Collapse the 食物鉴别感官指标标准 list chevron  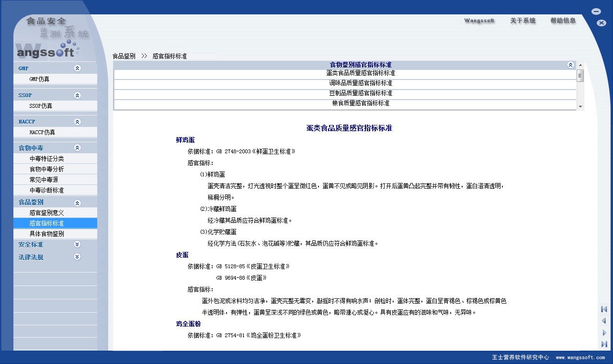pos(570,65)
